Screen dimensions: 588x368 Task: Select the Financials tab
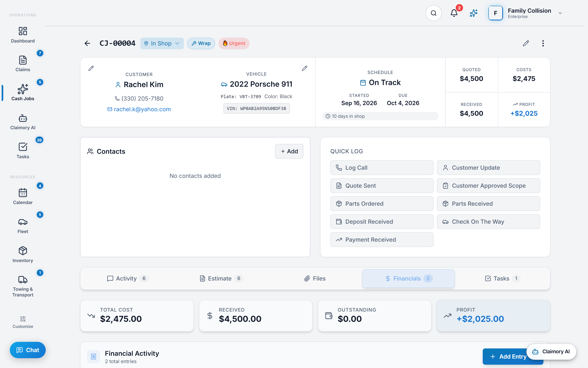pos(409,278)
